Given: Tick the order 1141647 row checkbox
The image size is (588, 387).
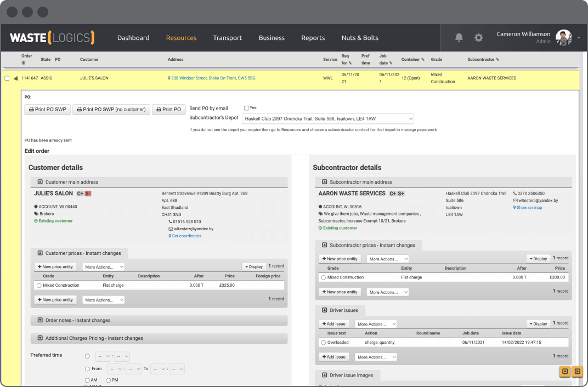Looking at the screenshot, I should pyautogui.click(x=7, y=78).
